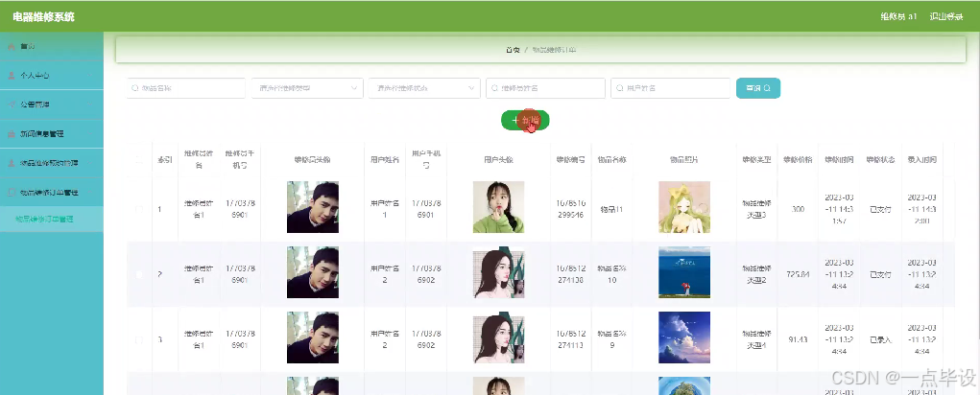The width and height of the screenshot is (980, 395).
Task: Click item name 物品11 in row 1
Action: click(x=611, y=209)
